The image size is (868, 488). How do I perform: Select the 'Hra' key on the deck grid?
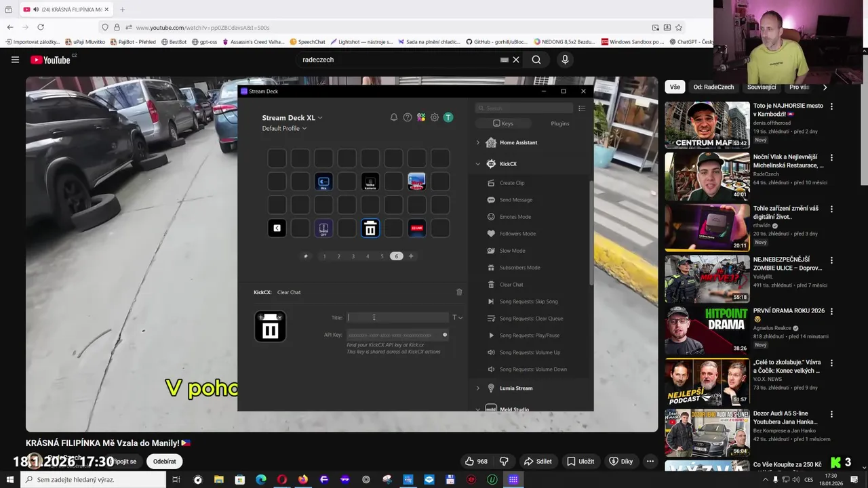click(323, 182)
